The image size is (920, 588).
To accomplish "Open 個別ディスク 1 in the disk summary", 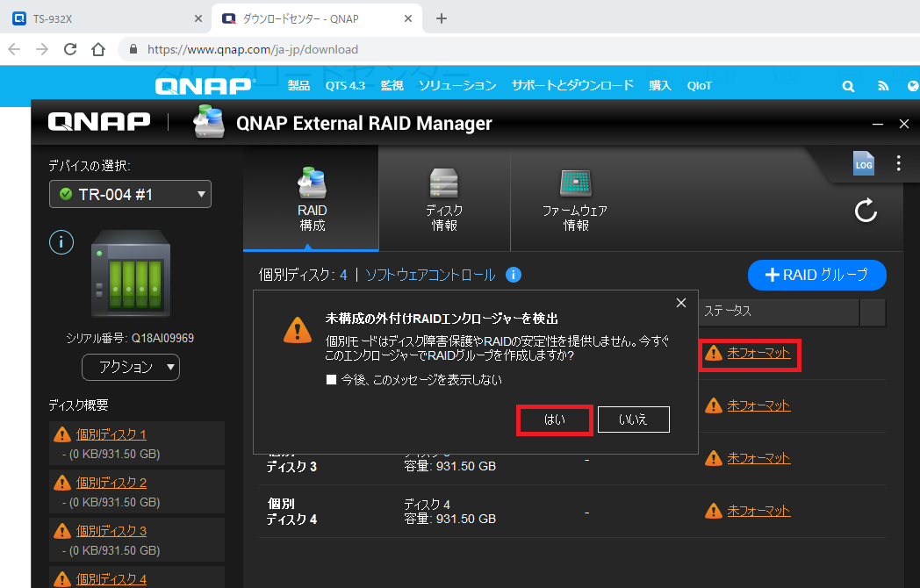I will (x=111, y=434).
